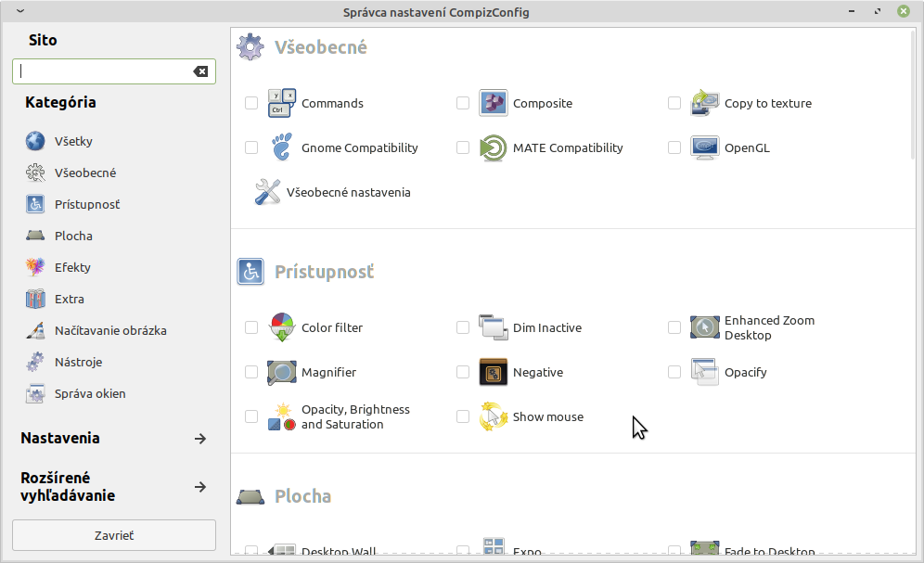Select the Extra category icon in sidebar
Viewport: 924px width, 563px height.
click(35, 300)
